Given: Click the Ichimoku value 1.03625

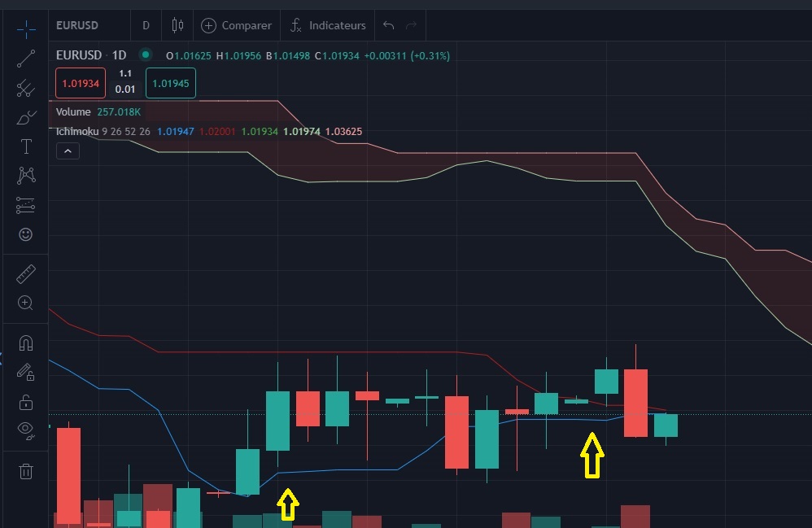Looking at the screenshot, I should point(344,132).
